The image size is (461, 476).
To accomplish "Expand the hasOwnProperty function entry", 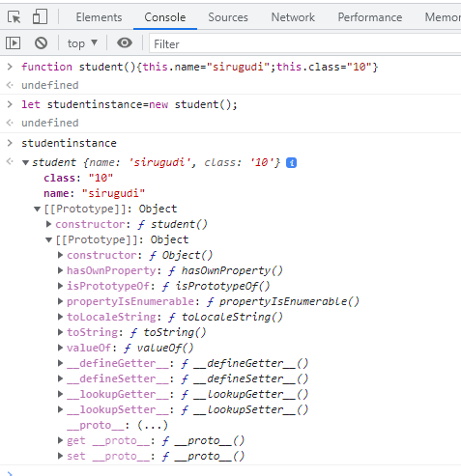I will (x=60, y=270).
